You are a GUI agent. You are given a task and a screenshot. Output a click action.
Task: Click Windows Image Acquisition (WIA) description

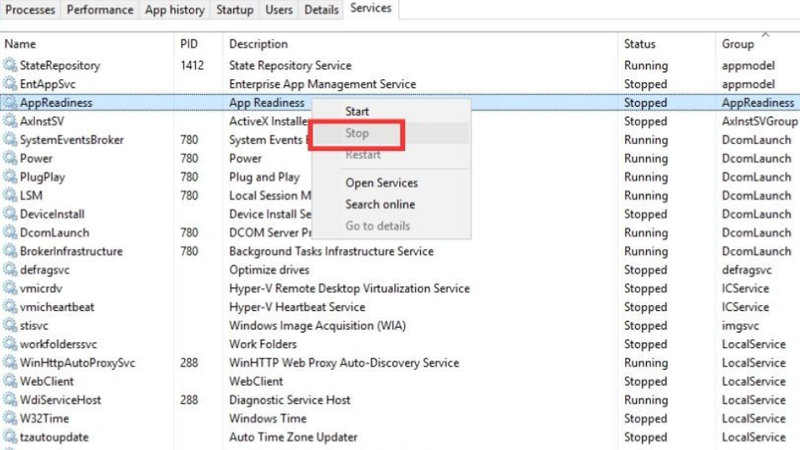point(317,326)
